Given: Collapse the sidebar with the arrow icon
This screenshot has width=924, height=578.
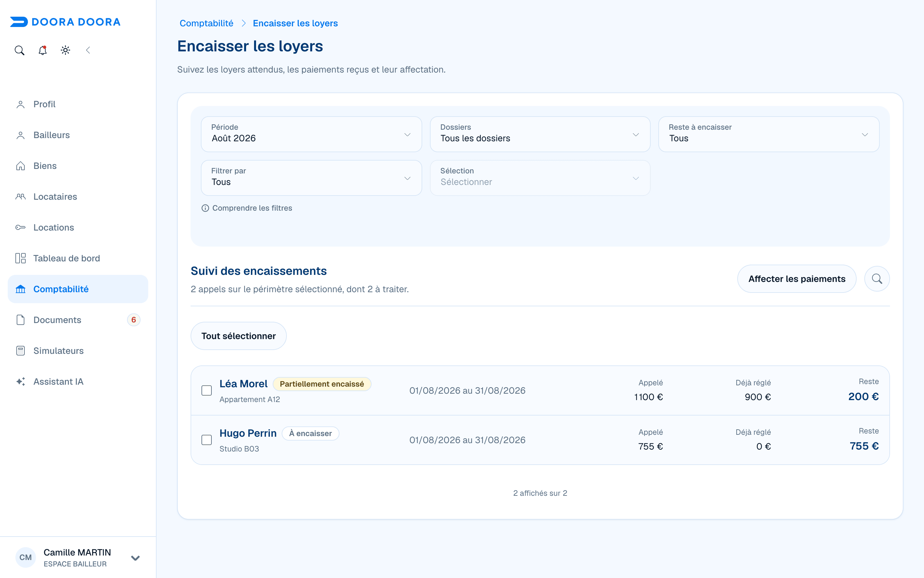Looking at the screenshot, I should 88,50.
